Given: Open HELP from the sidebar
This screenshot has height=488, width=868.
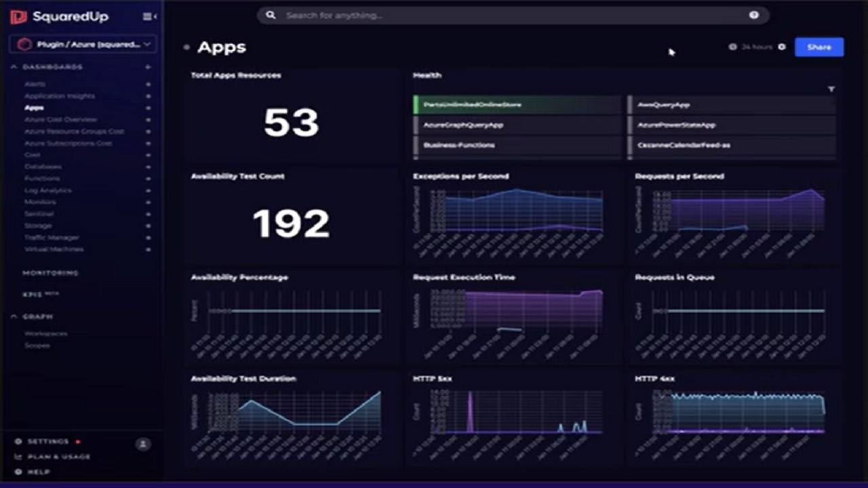Looking at the screenshot, I should tap(39, 472).
